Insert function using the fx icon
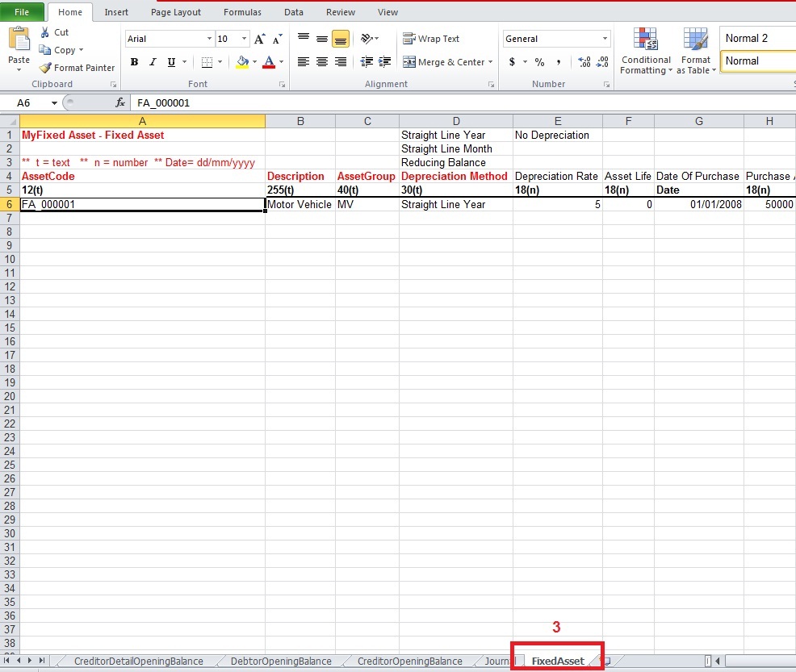Viewport: 796px width, 672px height. point(120,103)
